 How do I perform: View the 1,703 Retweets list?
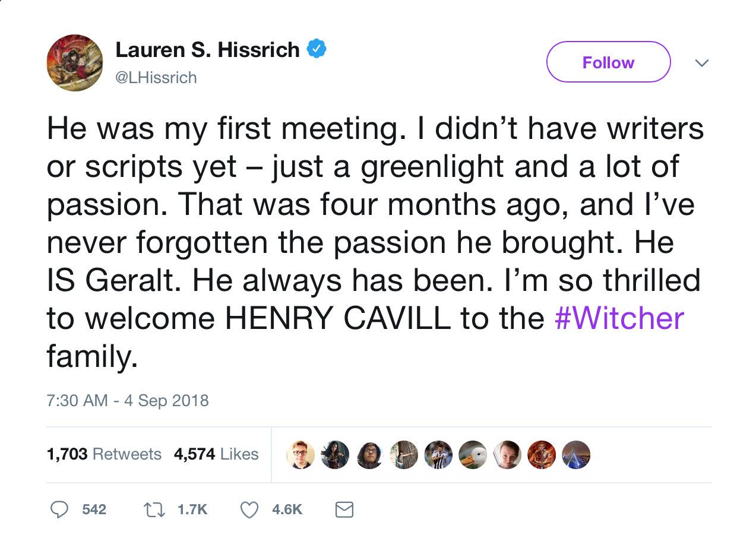104,454
